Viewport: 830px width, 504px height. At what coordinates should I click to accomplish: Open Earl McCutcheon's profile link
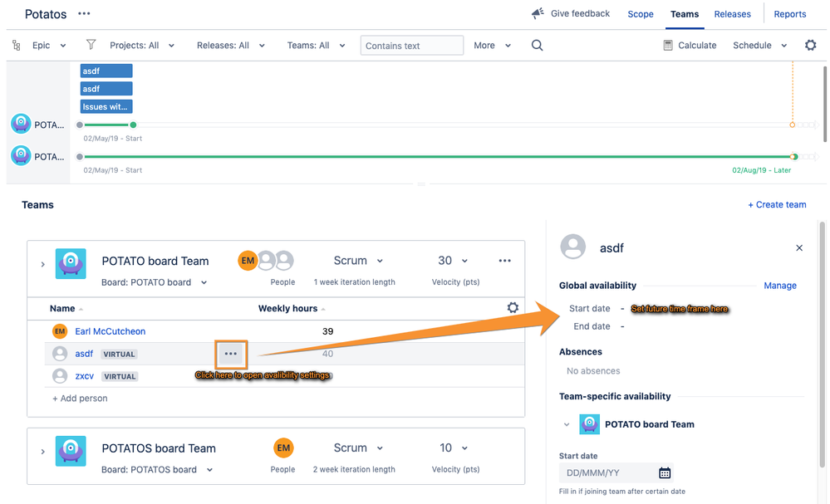click(111, 331)
